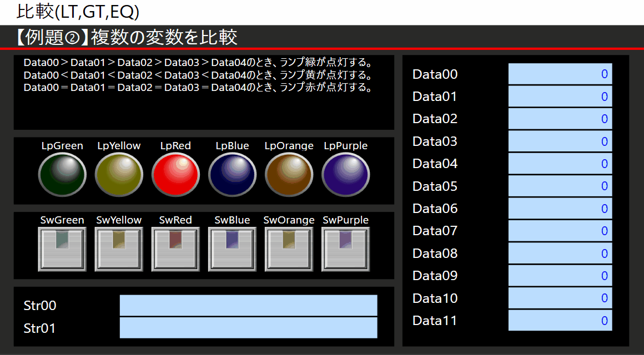Click the LpOrange lamp indicator

[289, 175]
